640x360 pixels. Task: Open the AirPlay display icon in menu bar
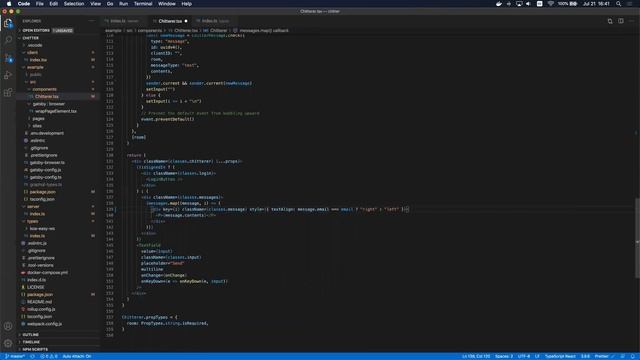519,4
